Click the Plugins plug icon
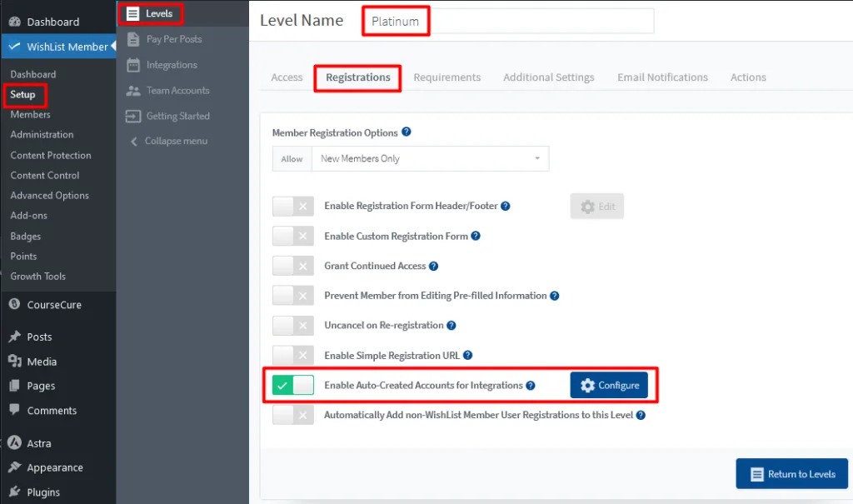 coord(15,492)
